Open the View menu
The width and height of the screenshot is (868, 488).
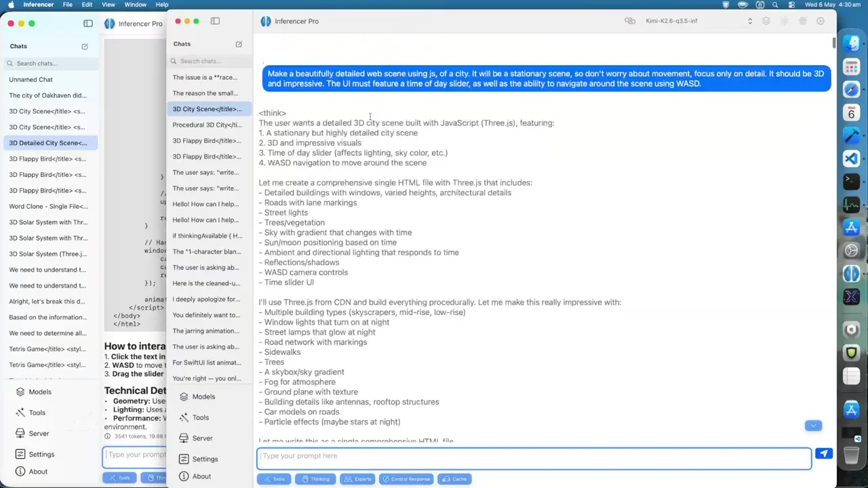click(108, 5)
